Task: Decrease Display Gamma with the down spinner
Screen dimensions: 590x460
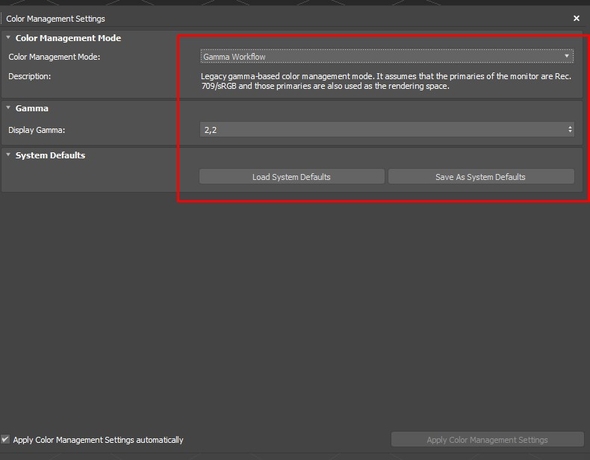Action: click(x=570, y=132)
